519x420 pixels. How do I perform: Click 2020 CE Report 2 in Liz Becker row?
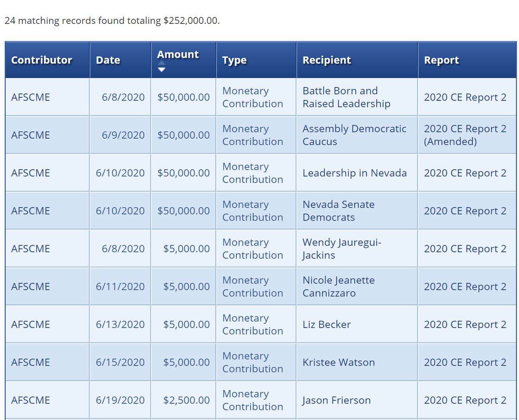pos(465,324)
